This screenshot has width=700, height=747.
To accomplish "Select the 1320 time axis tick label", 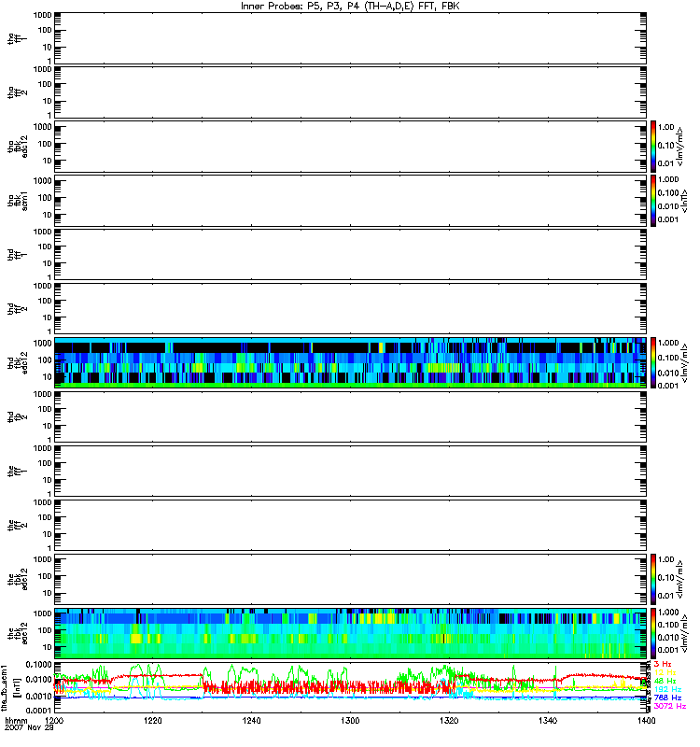I will click(x=447, y=723).
